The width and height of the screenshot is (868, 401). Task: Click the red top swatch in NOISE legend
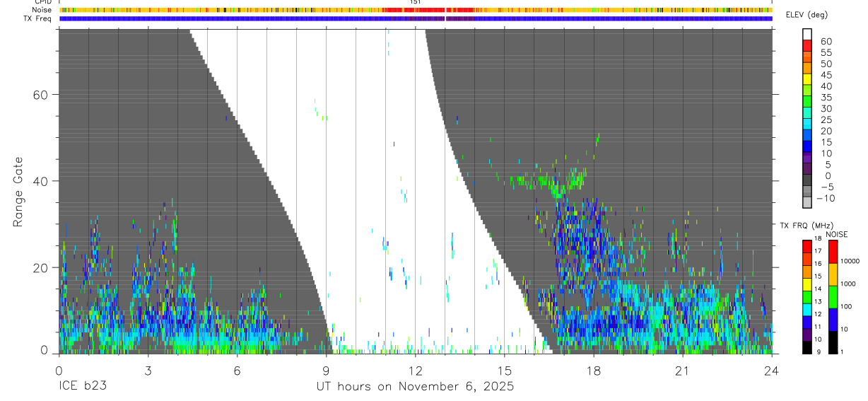pyautogui.click(x=832, y=252)
